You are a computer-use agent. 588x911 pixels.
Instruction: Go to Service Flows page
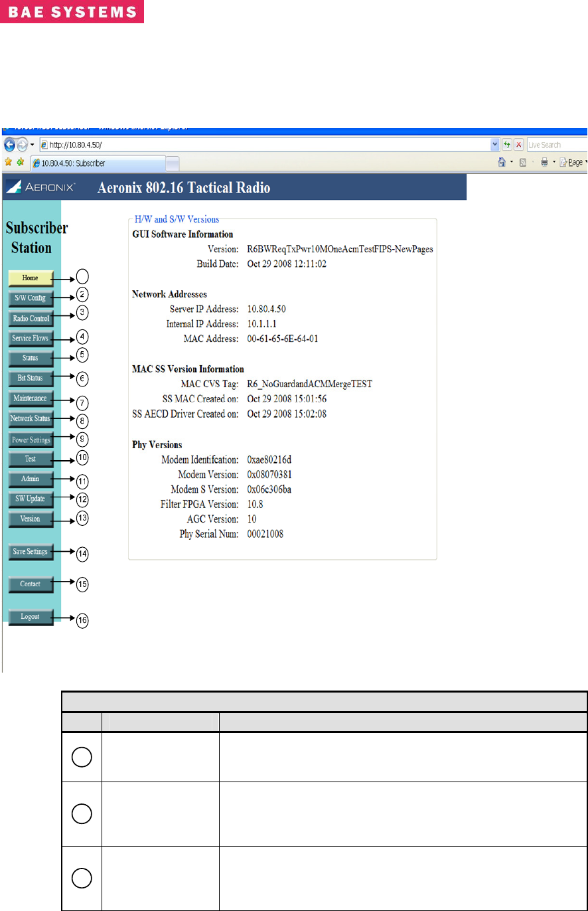[31, 339]
